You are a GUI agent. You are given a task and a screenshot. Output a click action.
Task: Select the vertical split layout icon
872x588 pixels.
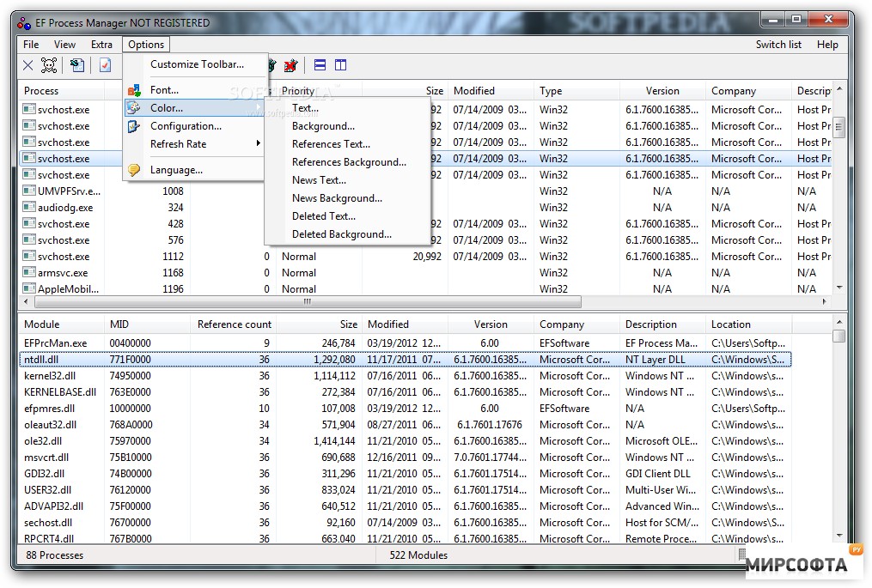point(341,65)
